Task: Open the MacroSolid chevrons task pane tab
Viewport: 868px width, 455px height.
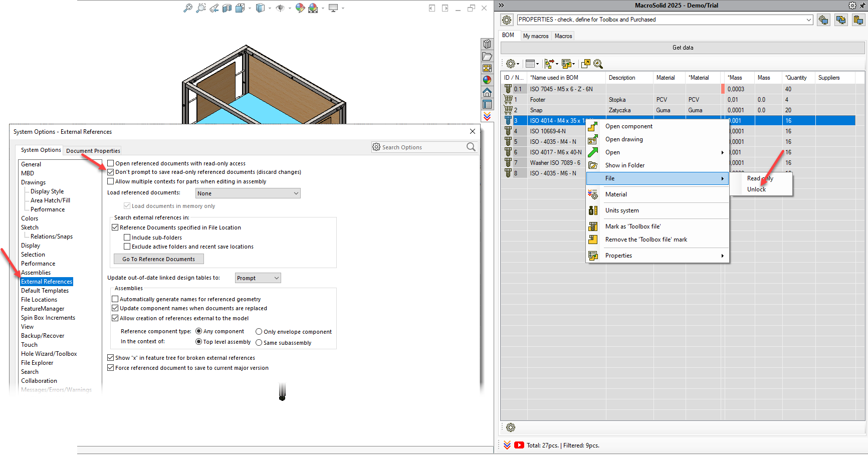Action: [x=487, y=116]
